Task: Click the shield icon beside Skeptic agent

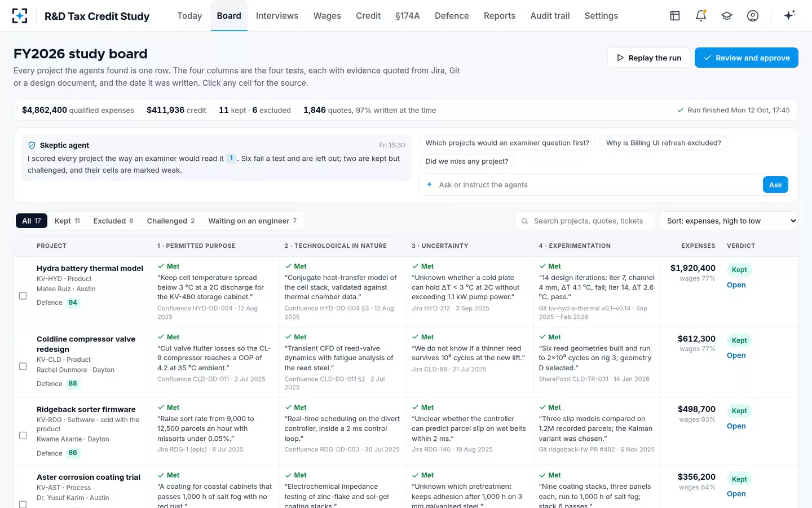Action: coord(32,145)
